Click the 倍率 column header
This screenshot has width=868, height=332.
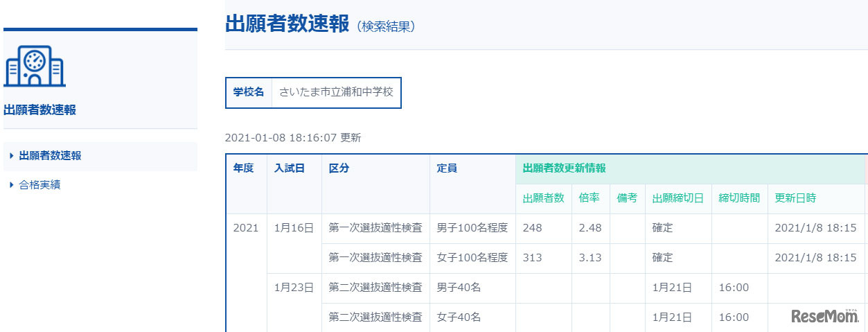(589, 198)
